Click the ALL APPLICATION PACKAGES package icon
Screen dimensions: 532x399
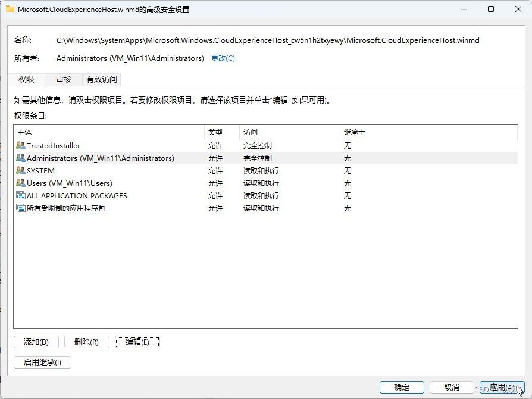[x=21, y=195]
